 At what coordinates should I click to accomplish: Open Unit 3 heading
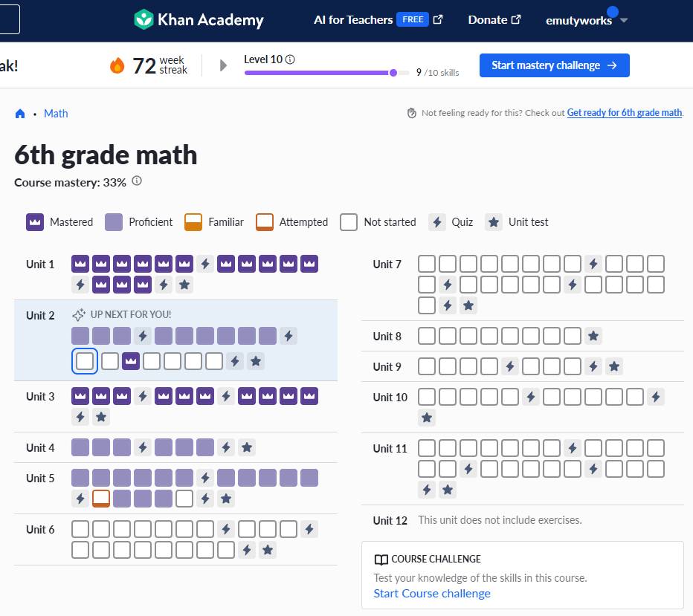click(40, 397)
